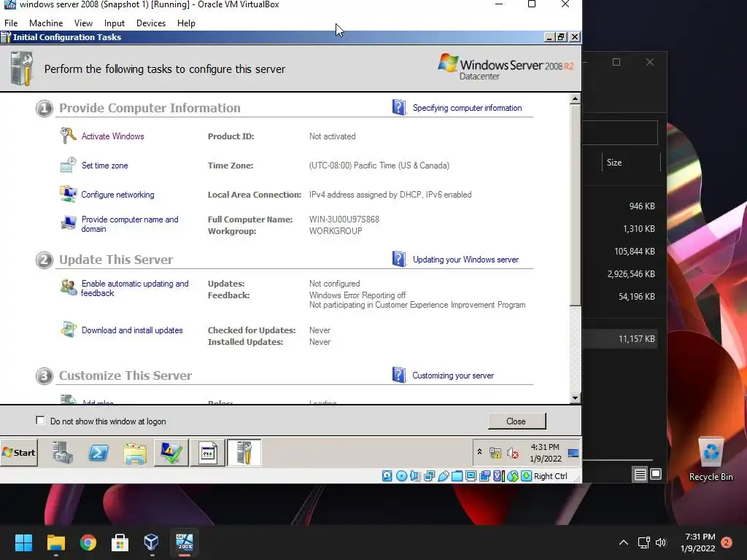Select the 11,157 KB row in background window
Image resolution: width=747 pixels, height=560 pixels.
(x=620, y=338)
